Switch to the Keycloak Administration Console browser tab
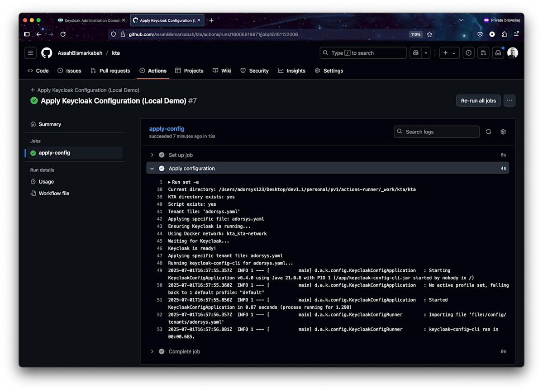The height and width of the screenshot is (392, 543). click(x=91, y=20)
